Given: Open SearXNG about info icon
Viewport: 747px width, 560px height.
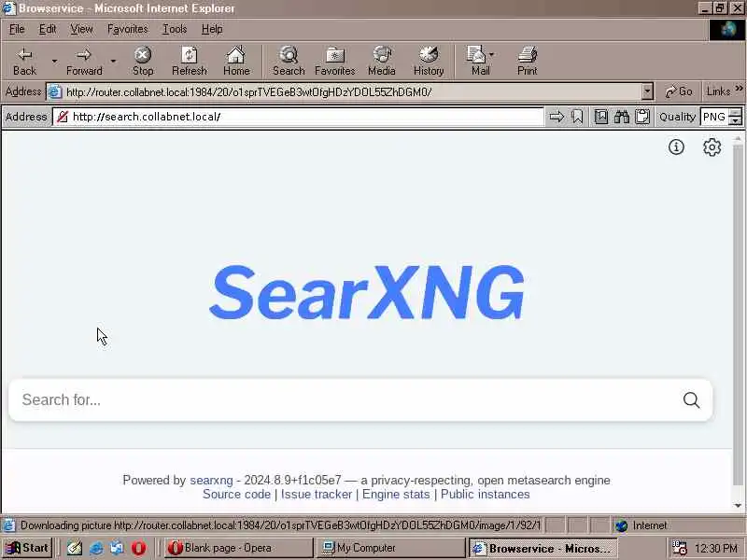Looking at the screenshot, I should point(676,147).
